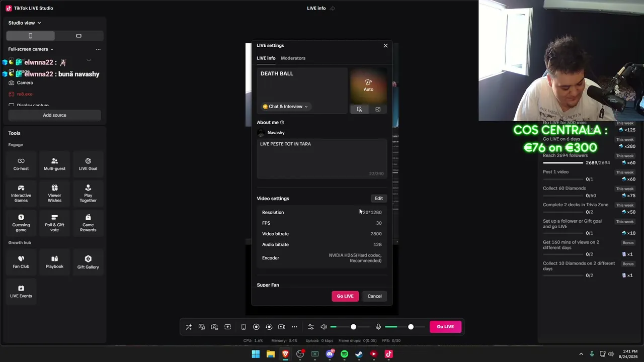644x362 pixels.
Task: Click the Add source button
Action: pyautogui.click(x=54, y=115)
